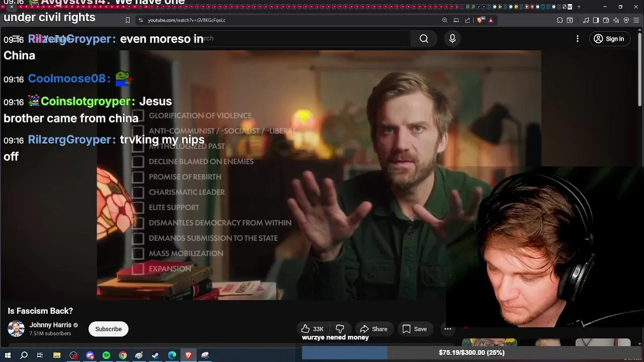Open Spotify from the taskbar
This screenshot has width=644, height=362.
tap(106, 355)
